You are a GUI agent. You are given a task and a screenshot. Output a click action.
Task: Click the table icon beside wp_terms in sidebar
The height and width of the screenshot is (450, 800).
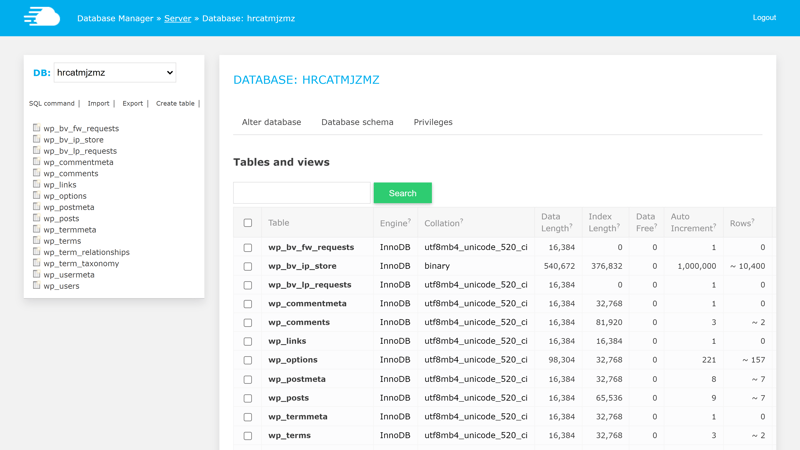(x=36, y=241)
